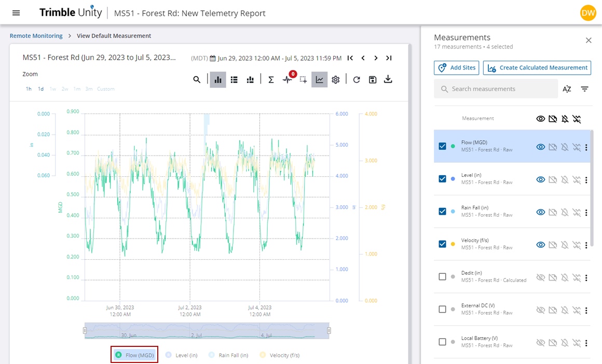
Task: Download the chart data
Action: (x=388, y=80)
